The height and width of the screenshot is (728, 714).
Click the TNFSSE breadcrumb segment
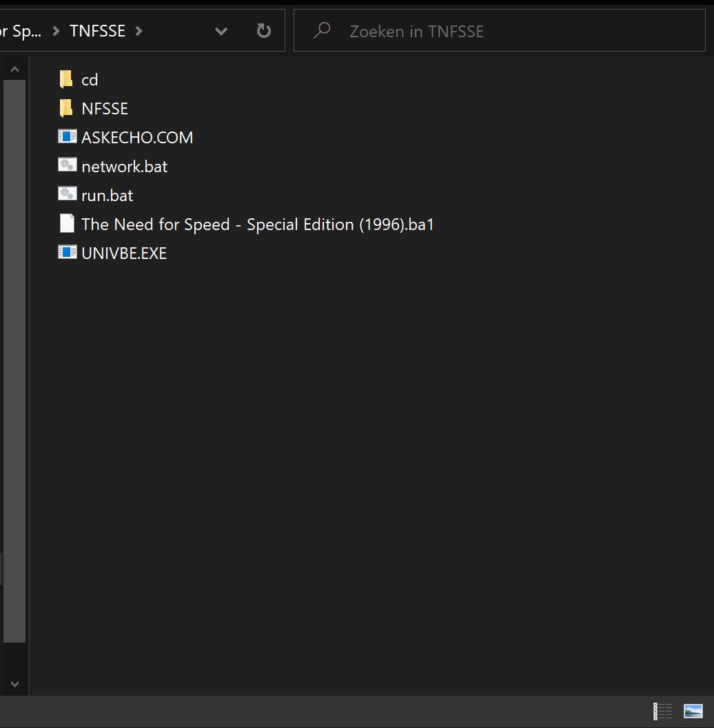pos(98,31)
